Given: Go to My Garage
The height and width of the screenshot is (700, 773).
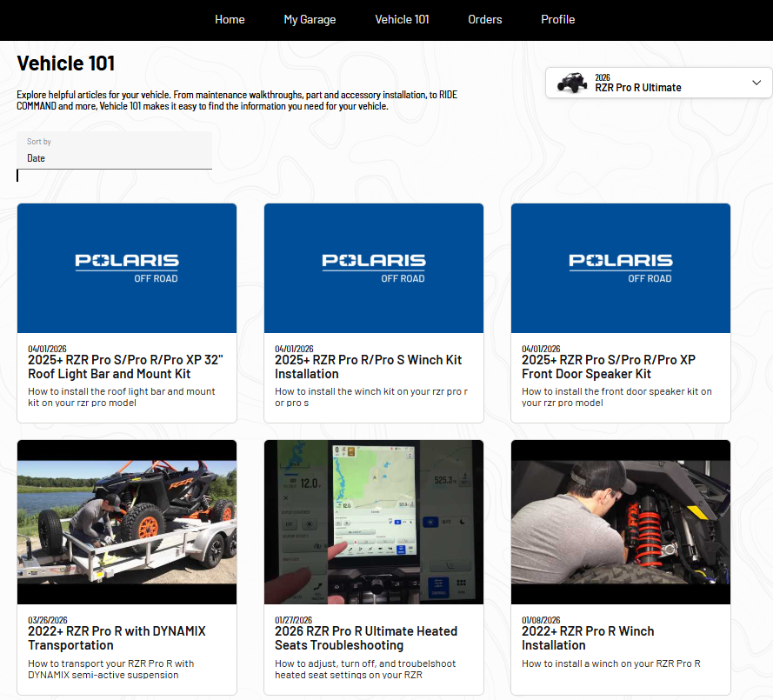Looking at the screenshot, I should coord(310,20).
